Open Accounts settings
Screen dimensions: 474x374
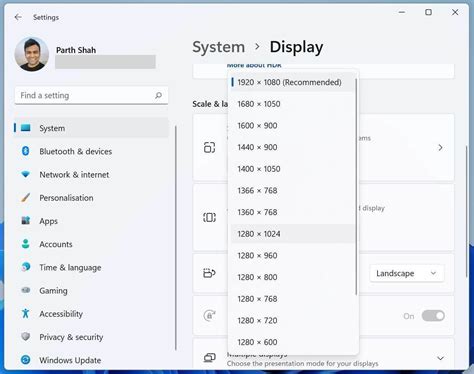pyautogui.click(x=56, y=244)
